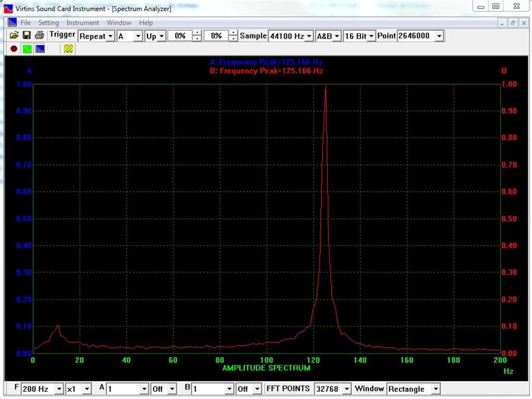The width and height of the screenshot is (532, 399).
Task: Expand the F 200 Hz range dropdown
Action: pos(59,389)
